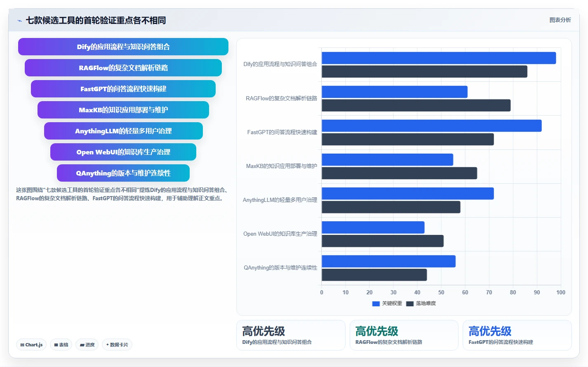This screenshot has width=588, height=367.
Task: Click the chart axis label QAnything的版本与维护连续性
Action: [x=280, y=268]
